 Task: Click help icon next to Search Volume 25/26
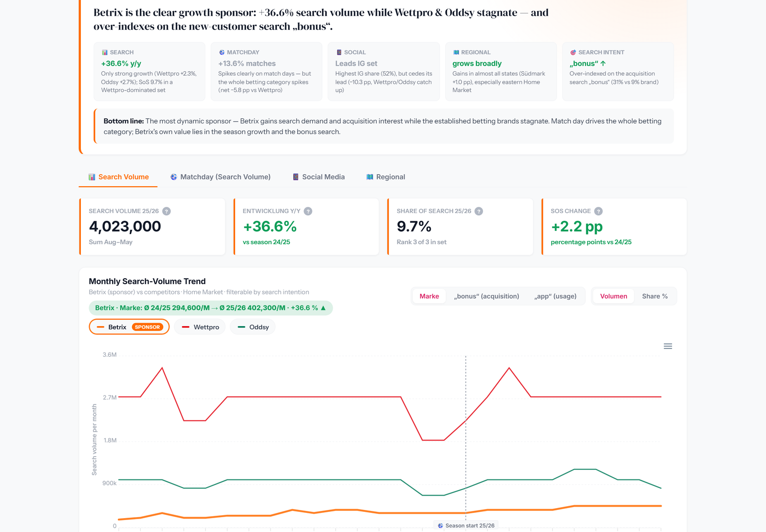167,211
